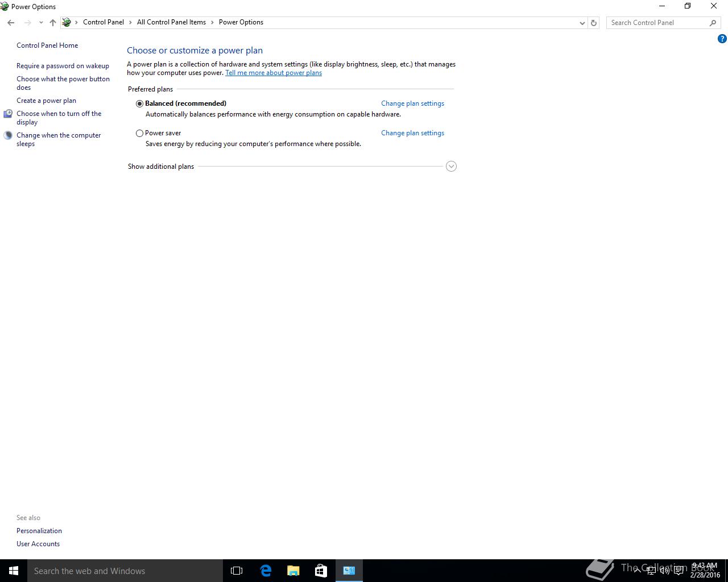The width and height of the screenshot is (728, 582).
Task: Click the search magnifier icon
Action: coord(713,23)
